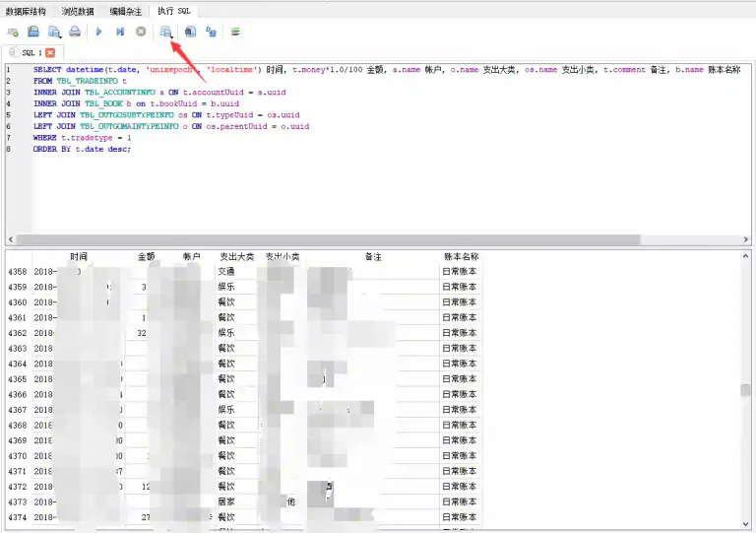Click 'localtime' string in line 1
Screen dimensions: 756x533
tap(232, 70)
